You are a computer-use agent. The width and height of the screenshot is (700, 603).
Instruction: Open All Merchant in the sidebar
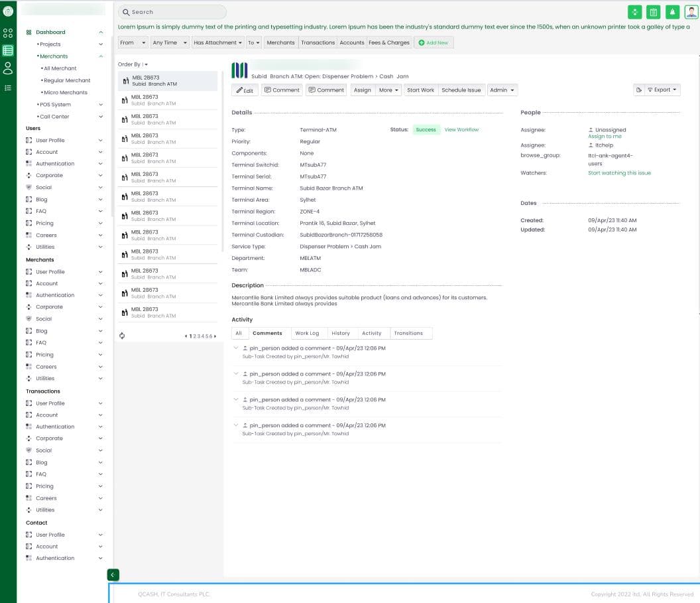(x=60, y=68)
